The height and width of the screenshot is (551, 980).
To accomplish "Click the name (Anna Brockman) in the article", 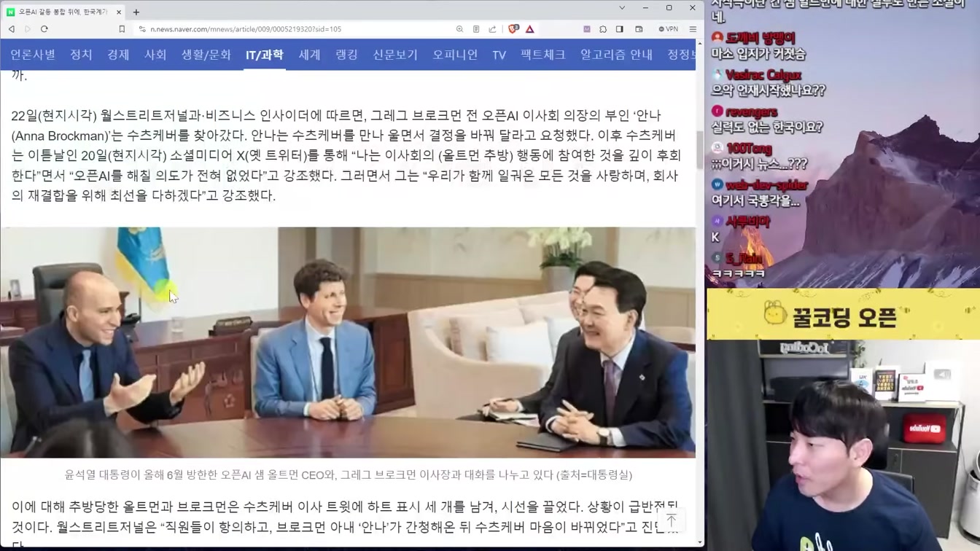I will pos(60,136).
